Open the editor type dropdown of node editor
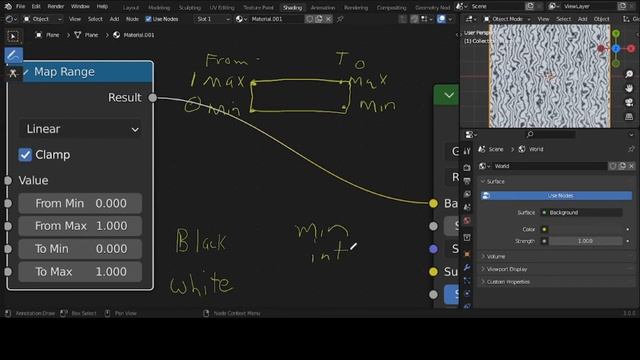The image size is (640, 360). click(x=10, y=19)
